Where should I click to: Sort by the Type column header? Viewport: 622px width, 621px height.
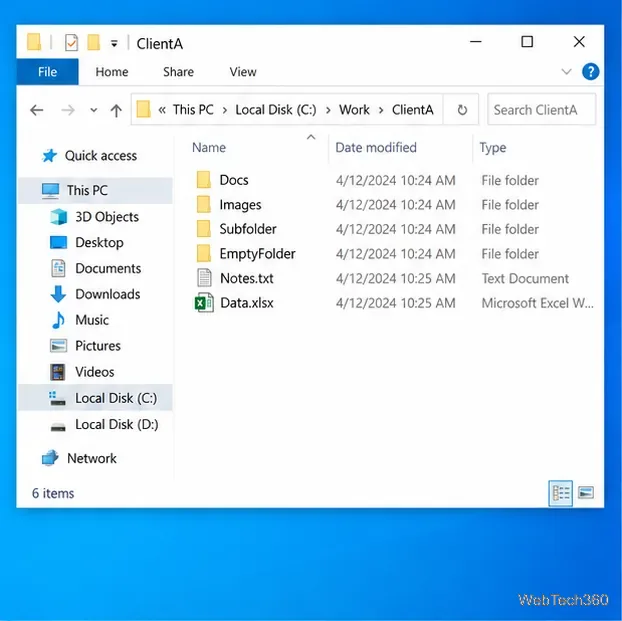coord(493,148)
